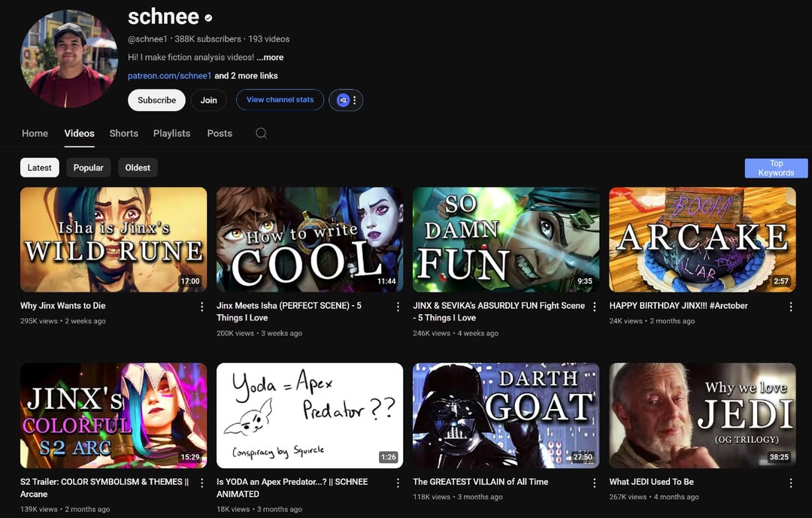
Task: Sort videos by Oldest
Action: pyautogui.click(x=138, y=168)
